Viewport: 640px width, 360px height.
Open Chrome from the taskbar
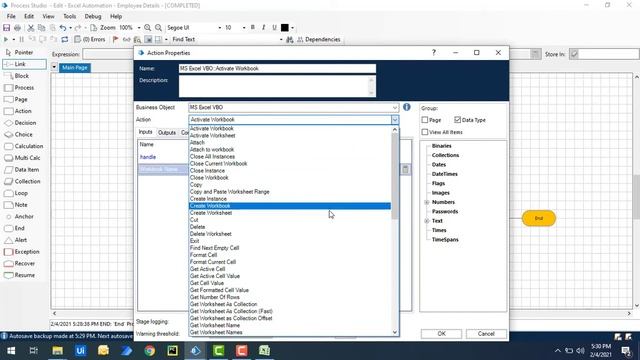tap(149, 351)
